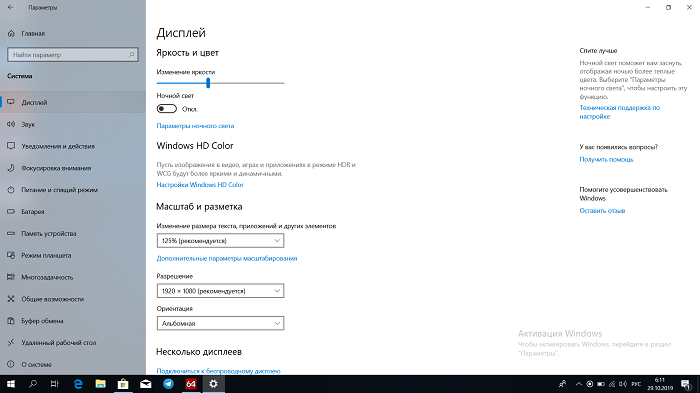Click the Получить помощь link
The image size is (700, 393).
606,159
